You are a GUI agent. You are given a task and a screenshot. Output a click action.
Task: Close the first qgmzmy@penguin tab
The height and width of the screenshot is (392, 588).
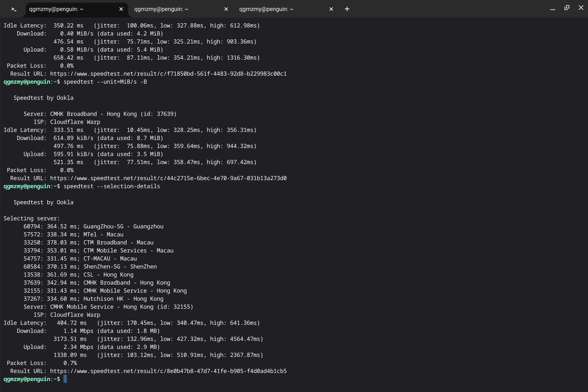tap(121, 9)
